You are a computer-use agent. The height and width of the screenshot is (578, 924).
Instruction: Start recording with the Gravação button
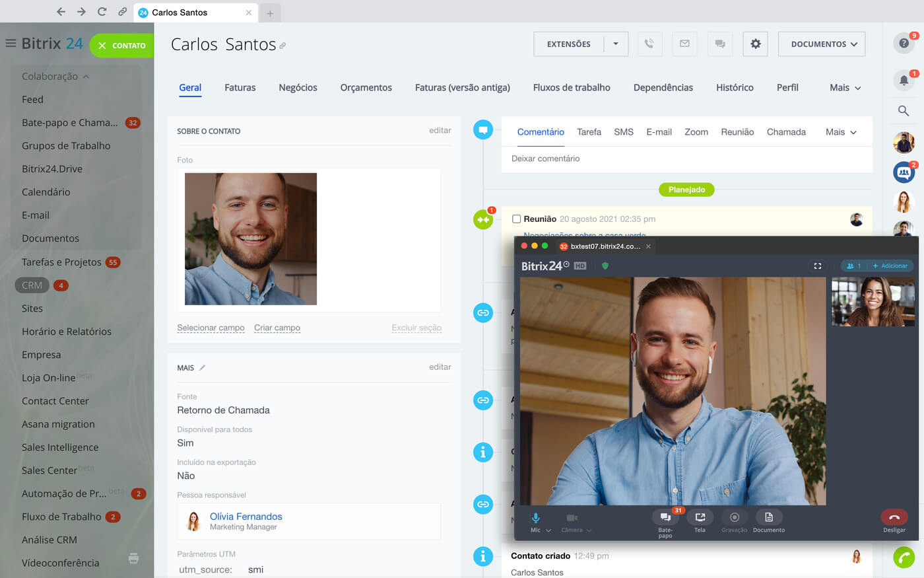[734, 518]
